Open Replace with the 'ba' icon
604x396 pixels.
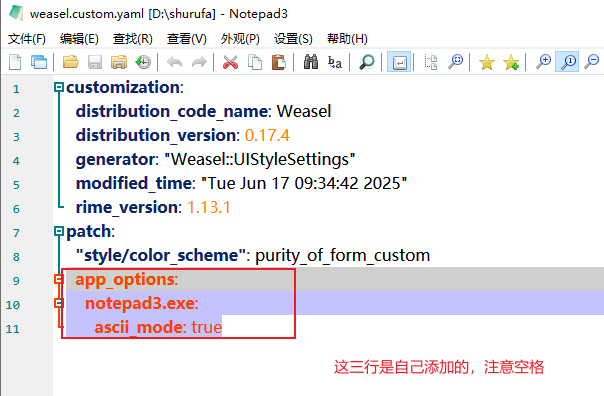335,62
